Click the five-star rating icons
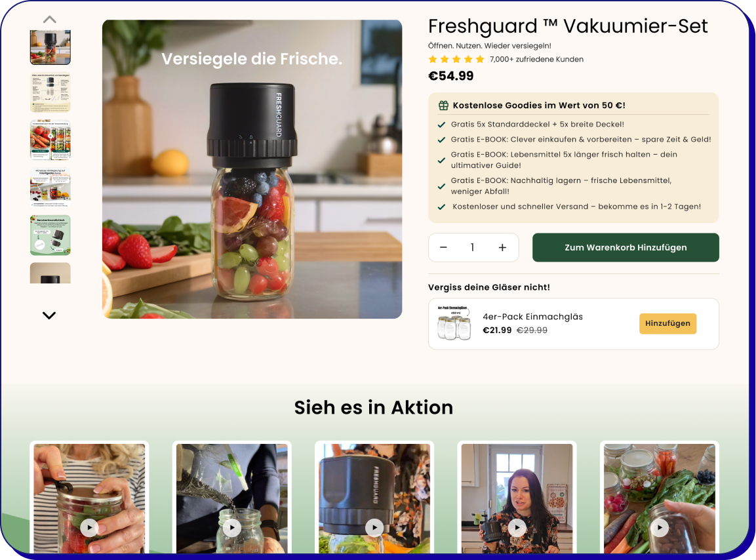This screenshot has width=756, height=560. tap(456, 59)
